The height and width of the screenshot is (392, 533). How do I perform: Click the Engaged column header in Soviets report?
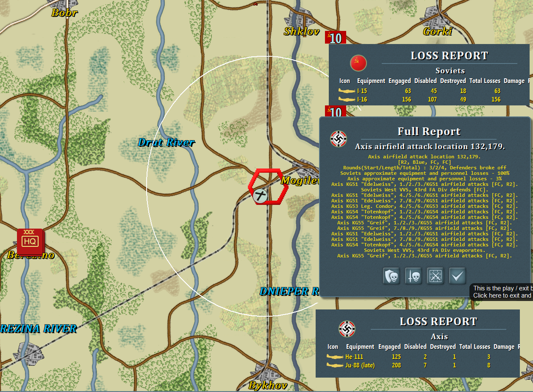click(400, 81)
